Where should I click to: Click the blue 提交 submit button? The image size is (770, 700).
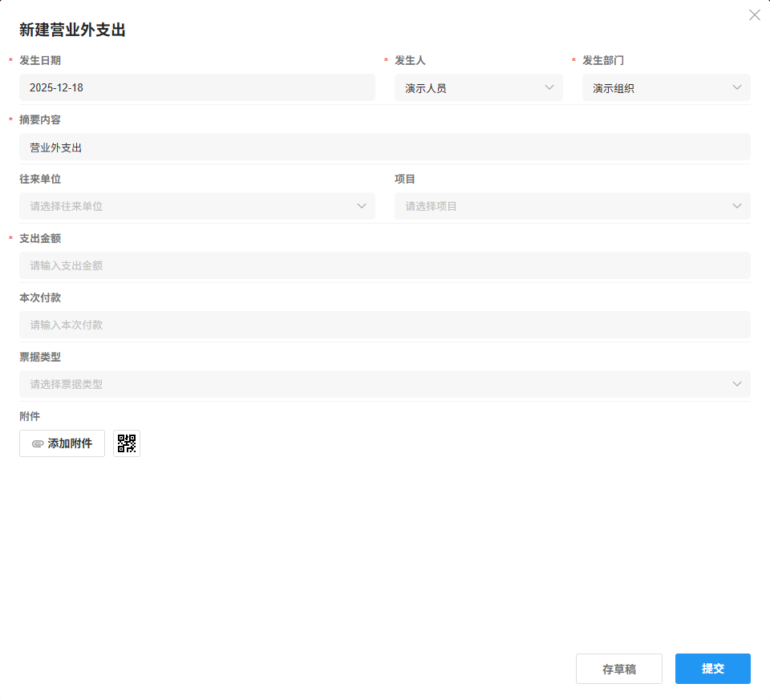[x=712, y=668]
